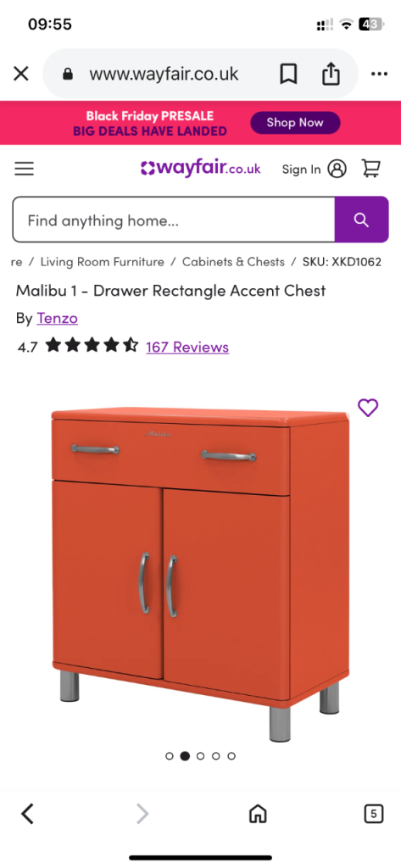Open the Sign In account icon

pyautogui.click(x=337, y=169)
